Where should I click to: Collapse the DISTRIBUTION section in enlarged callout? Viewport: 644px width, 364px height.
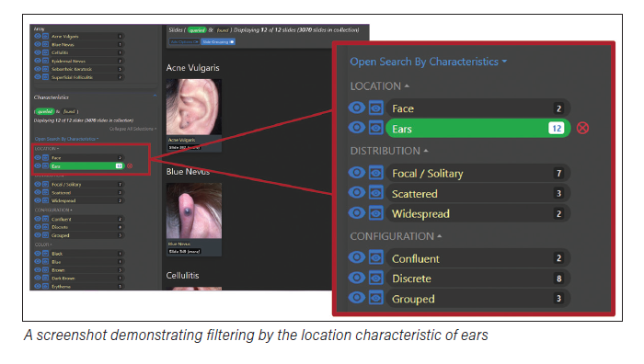pyautogui.click(x=389, y=151)
